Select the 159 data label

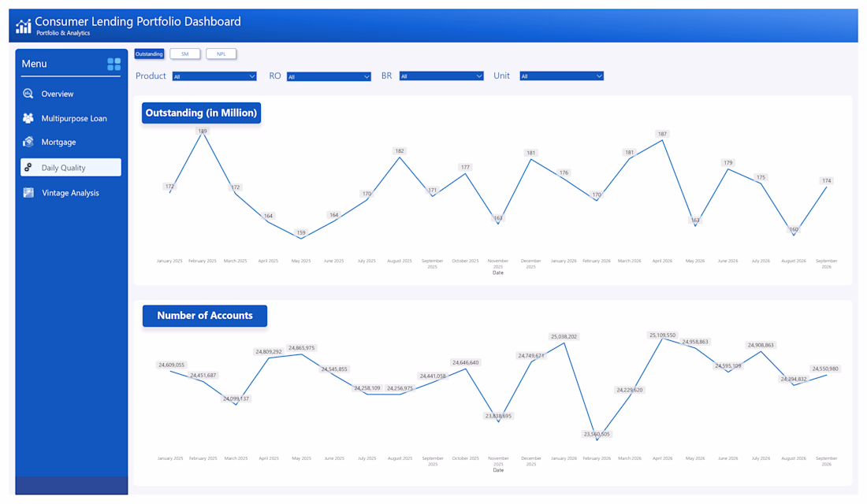(x=301, y=232)
